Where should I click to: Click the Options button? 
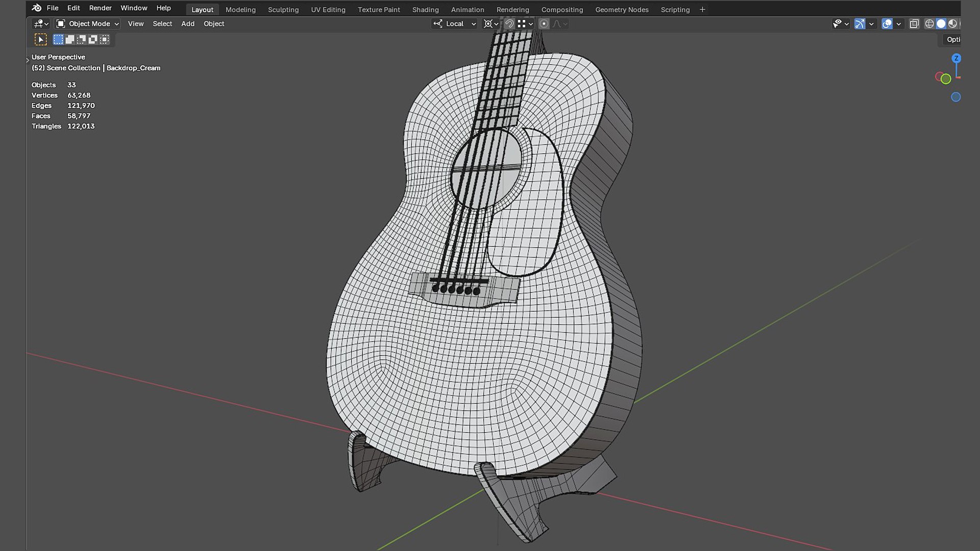pos(952,40)
